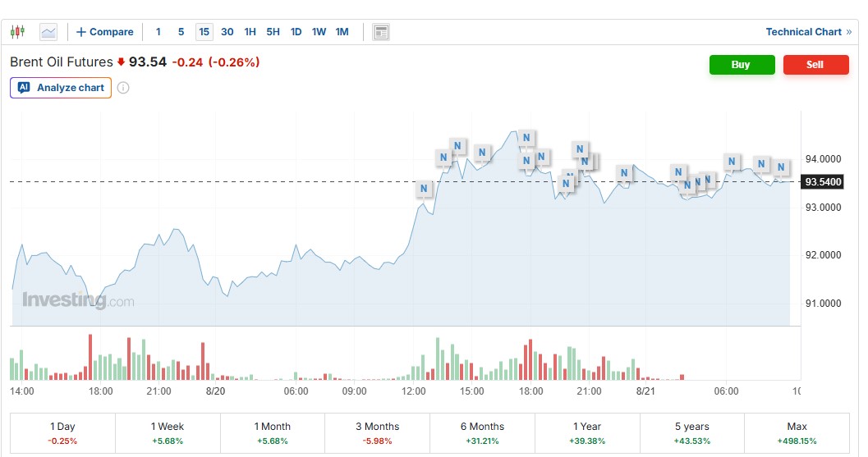The height and width of the screenshot is (457, 868).
Task: Choose the 1 Day performance range
Action: [62, 433]
